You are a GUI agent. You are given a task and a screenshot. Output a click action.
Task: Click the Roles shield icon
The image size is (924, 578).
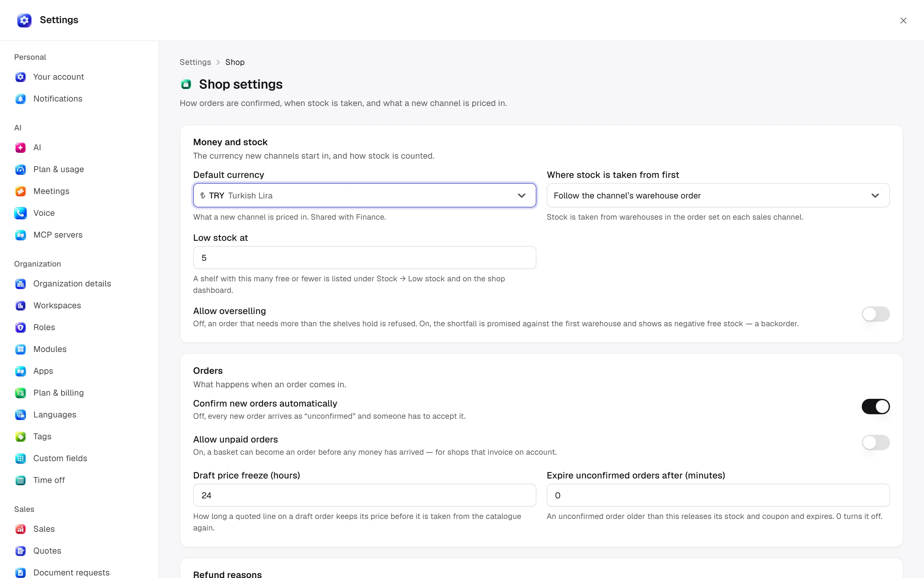pos(21,327)
